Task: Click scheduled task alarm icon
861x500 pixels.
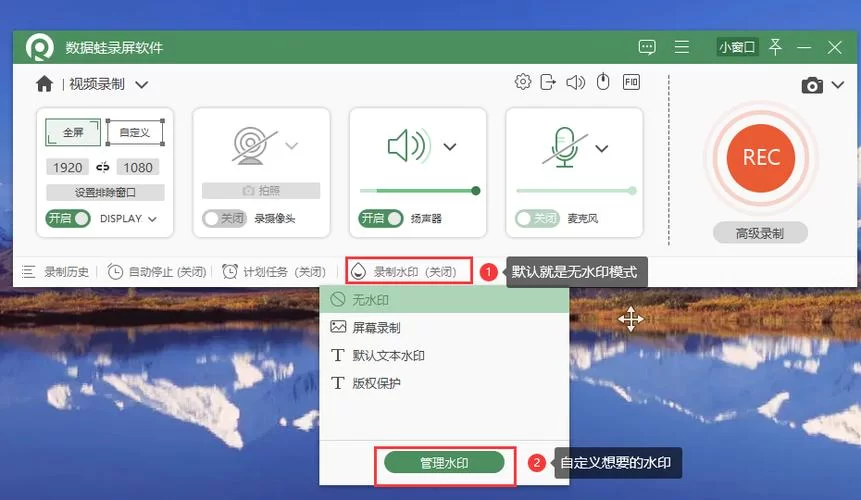Action: (230, 272)
